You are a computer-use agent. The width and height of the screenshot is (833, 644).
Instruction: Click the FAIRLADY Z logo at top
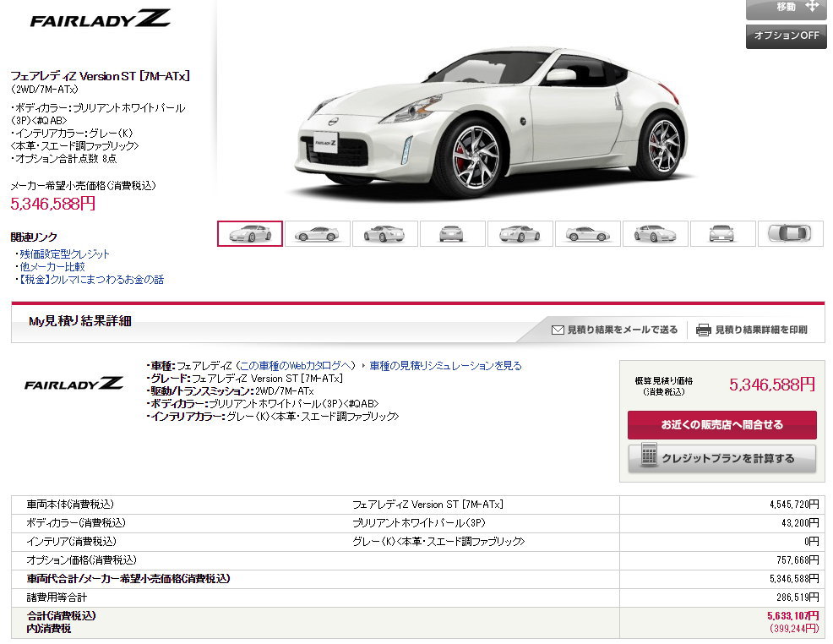pyautogui.click(x=100, y=19)
